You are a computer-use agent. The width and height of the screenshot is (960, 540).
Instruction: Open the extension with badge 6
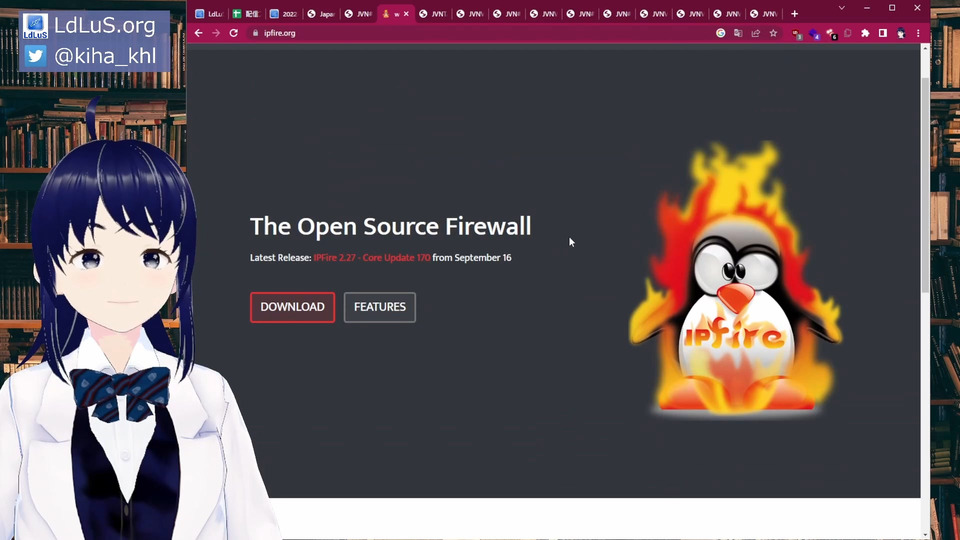831,34
